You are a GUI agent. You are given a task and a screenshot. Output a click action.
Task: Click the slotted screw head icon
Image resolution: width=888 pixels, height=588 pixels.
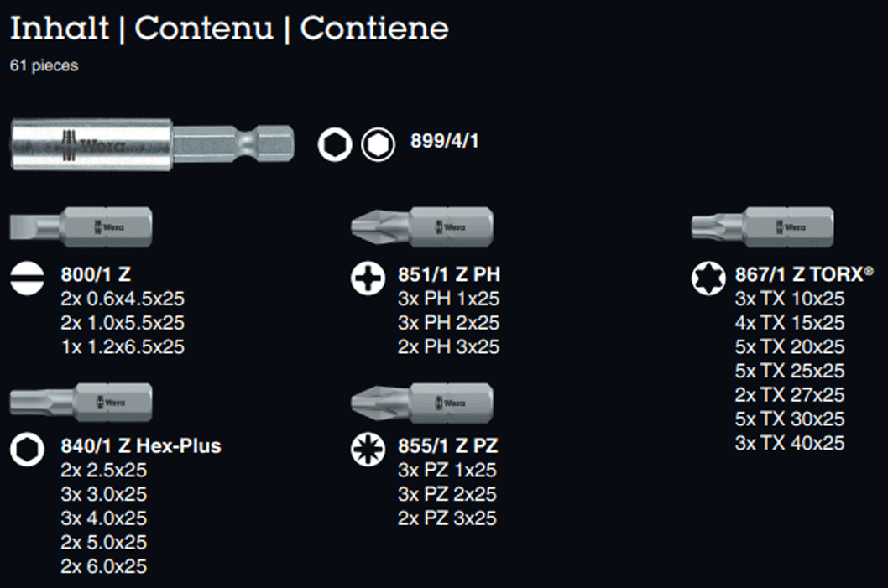point(27,278)
